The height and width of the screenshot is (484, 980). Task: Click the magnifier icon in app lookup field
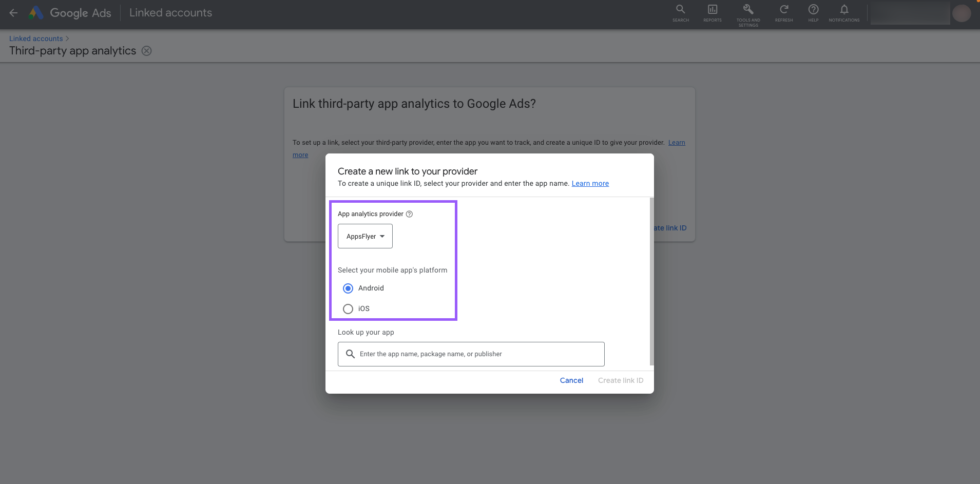350,354
